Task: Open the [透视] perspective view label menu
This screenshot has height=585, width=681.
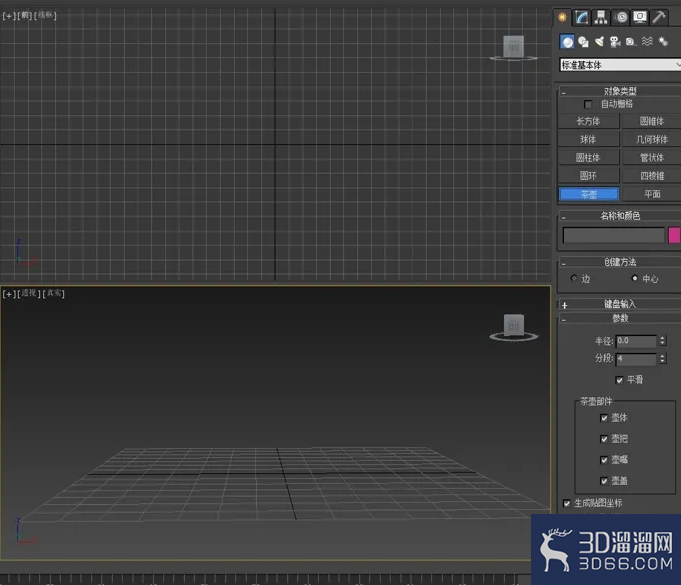Action: [x=29, y=294]
